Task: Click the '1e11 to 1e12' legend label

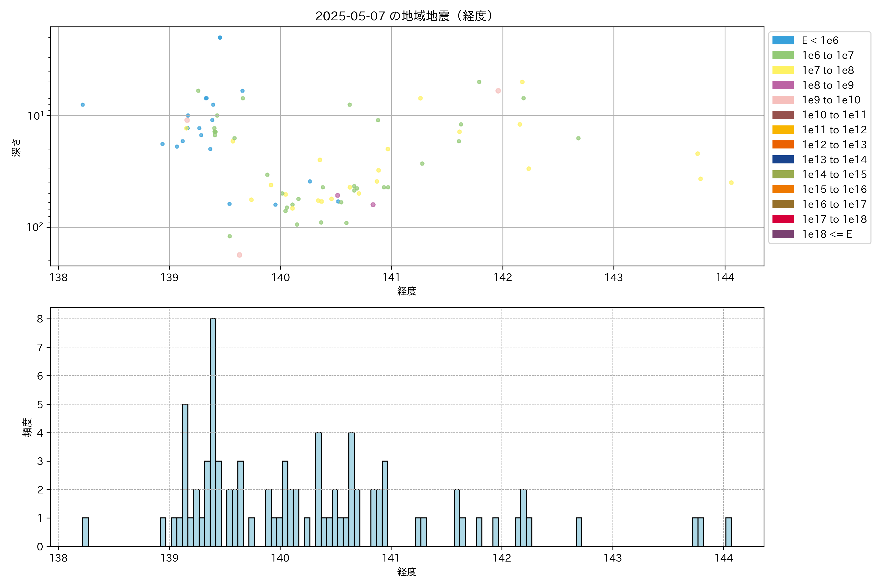Action: tap(834, 130)
